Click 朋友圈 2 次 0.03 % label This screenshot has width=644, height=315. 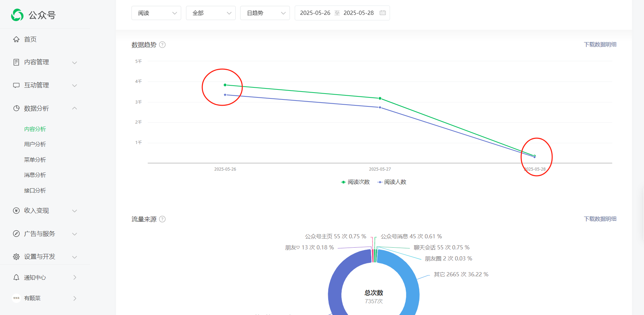tap(448, 258)
